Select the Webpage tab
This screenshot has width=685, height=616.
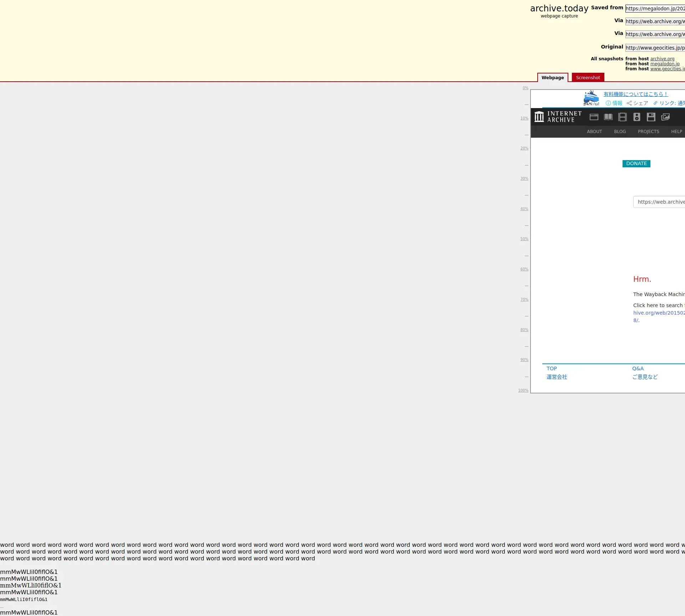(552, 77)
